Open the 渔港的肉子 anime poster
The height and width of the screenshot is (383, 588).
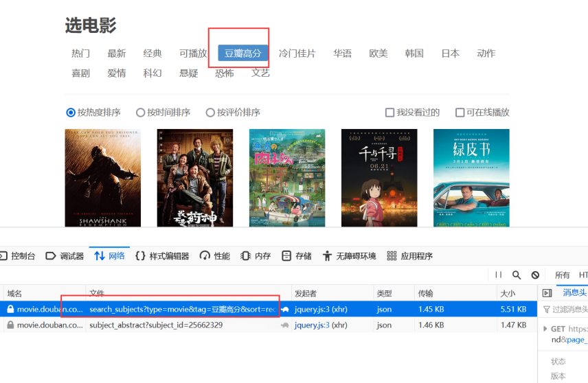(287, 178)
